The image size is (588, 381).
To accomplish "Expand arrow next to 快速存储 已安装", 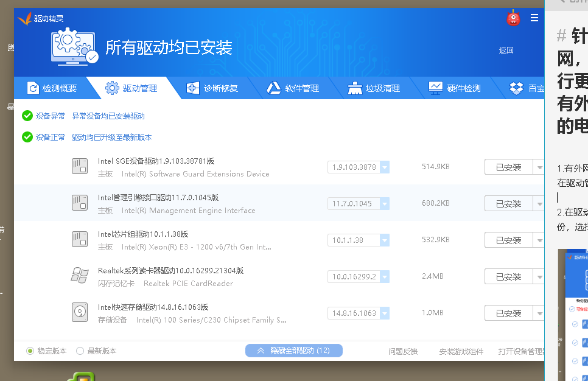I will (x=539, y=313).
